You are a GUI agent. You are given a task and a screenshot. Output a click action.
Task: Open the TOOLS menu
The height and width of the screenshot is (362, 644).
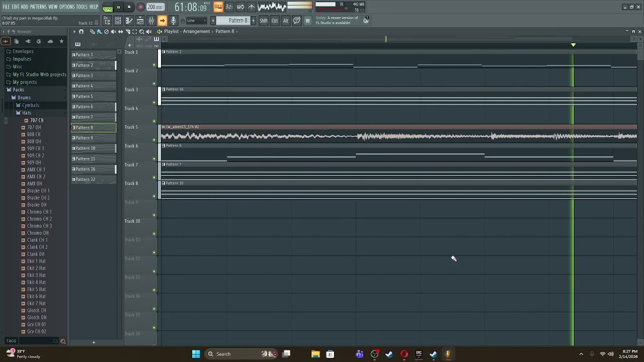tap(82, 7)
